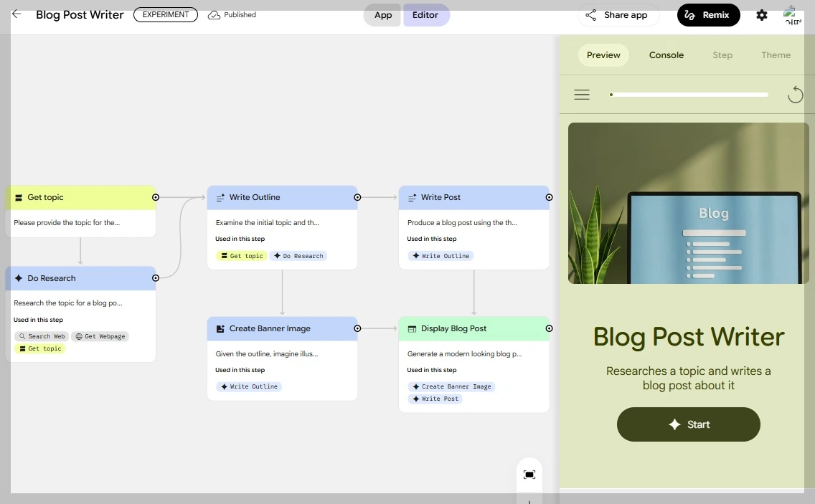Click the Get Webpage chip in Do Research
815x504 pixels.
click(100, 336)
